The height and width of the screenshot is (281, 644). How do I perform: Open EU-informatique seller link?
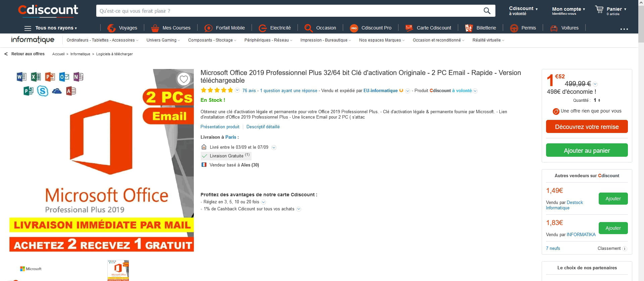click(x=380, y=90)
